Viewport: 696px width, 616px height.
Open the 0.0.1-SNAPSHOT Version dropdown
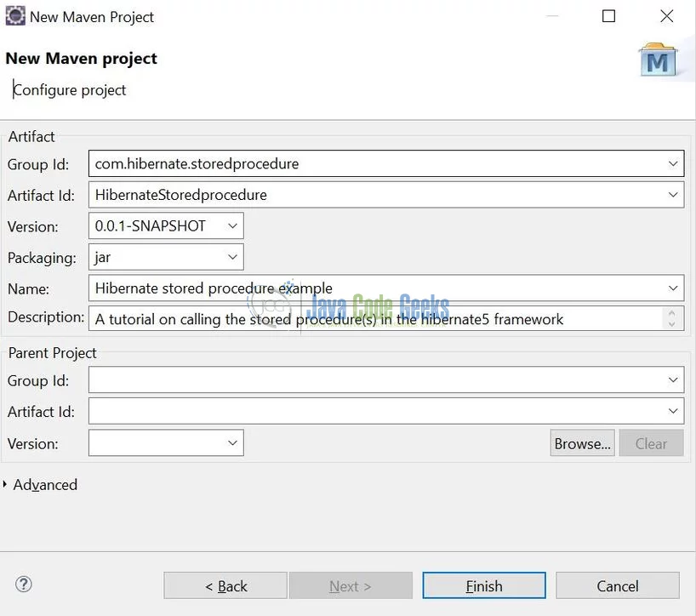(232, 226)
